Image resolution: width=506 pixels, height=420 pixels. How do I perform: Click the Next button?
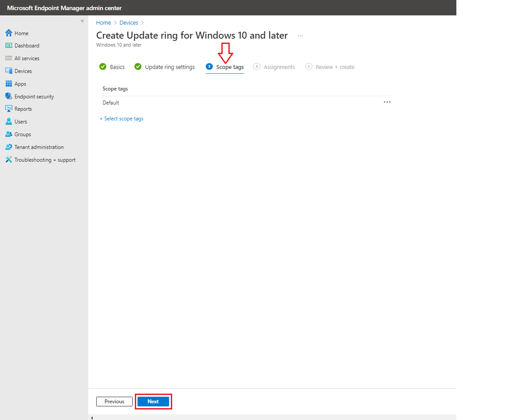coord(153,402)
